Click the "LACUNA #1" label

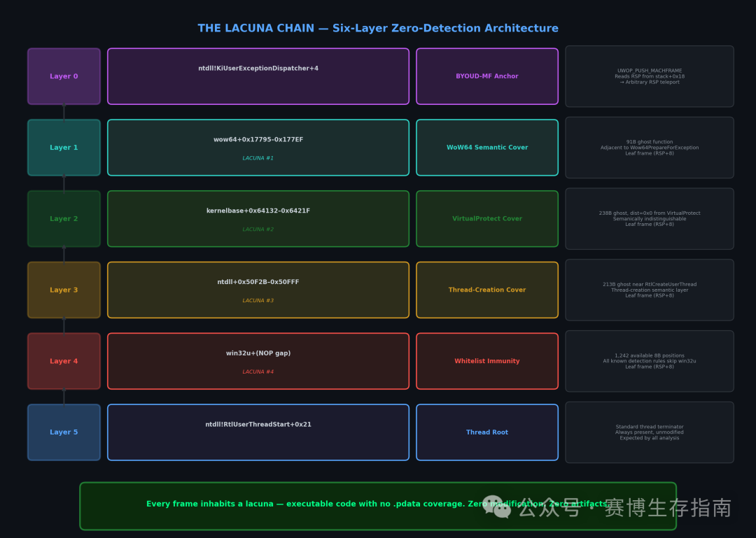258,158
